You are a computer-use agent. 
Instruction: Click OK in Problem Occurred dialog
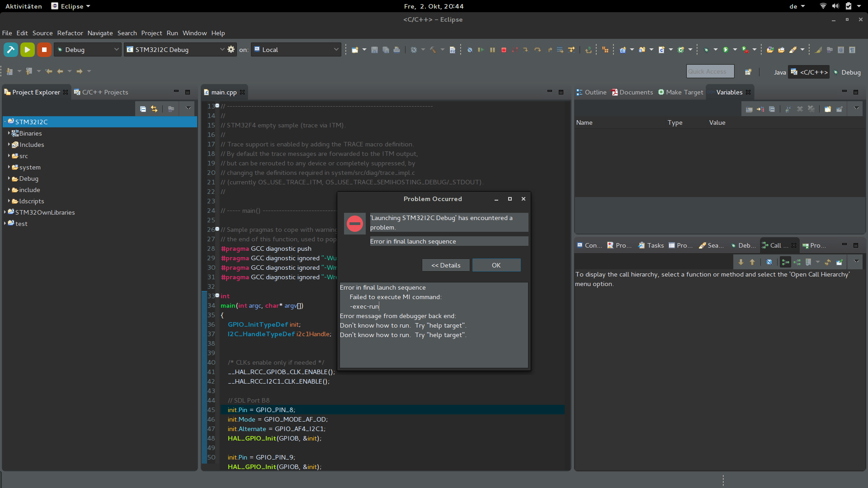496,265
